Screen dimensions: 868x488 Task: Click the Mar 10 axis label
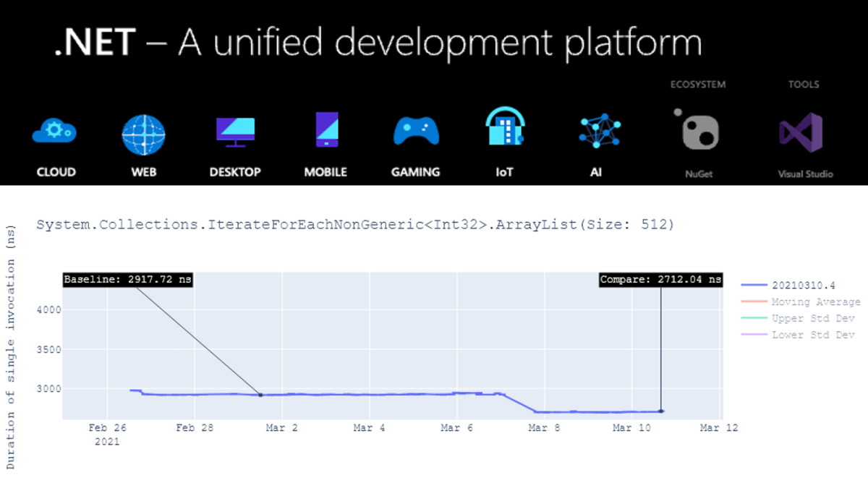[632, 428]
